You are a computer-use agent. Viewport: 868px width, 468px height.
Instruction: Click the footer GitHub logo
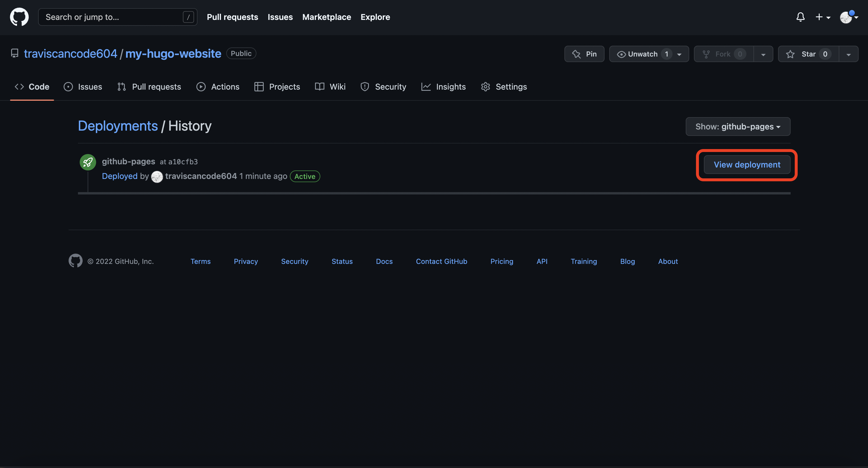(x=75, y=261)
